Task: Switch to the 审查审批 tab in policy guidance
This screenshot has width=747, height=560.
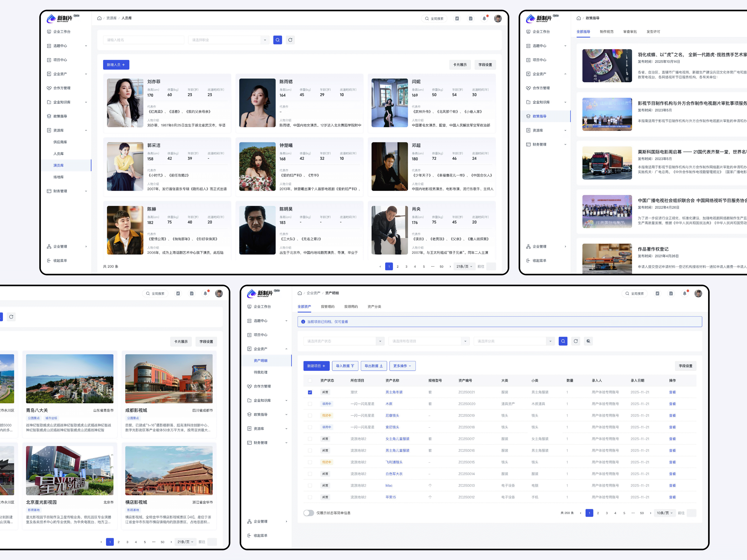Action: click(630, 32)
